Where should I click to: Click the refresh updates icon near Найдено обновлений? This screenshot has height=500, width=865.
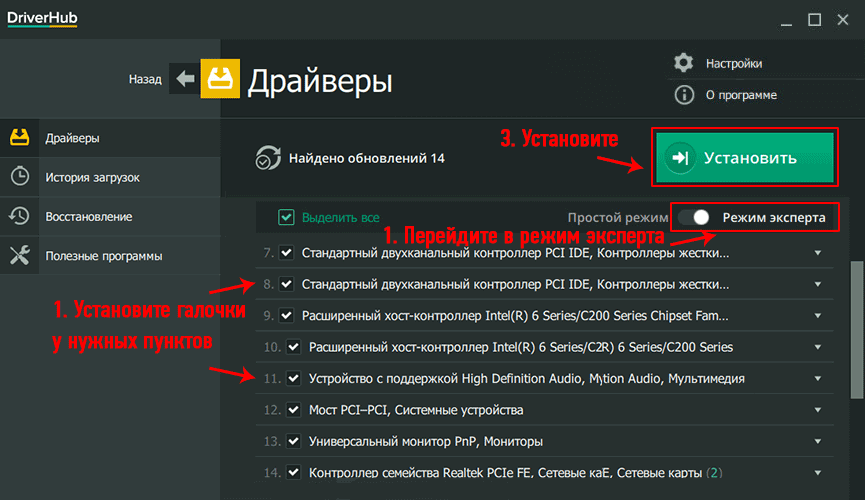click(268, 158)
